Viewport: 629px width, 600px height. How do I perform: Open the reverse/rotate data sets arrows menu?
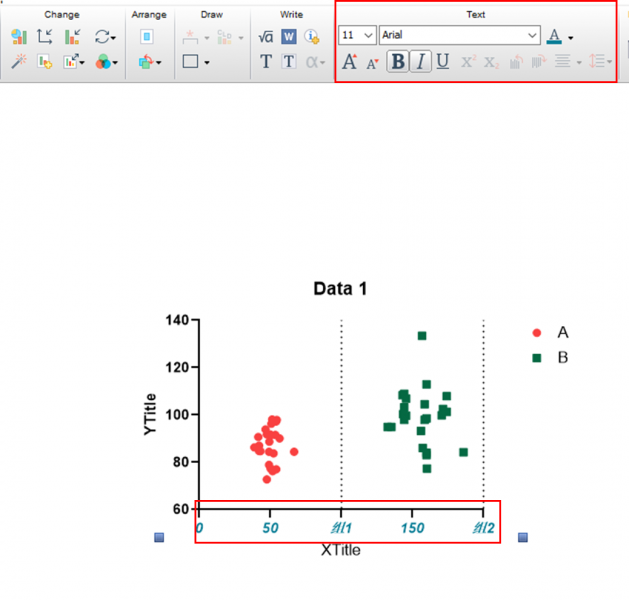105,37
